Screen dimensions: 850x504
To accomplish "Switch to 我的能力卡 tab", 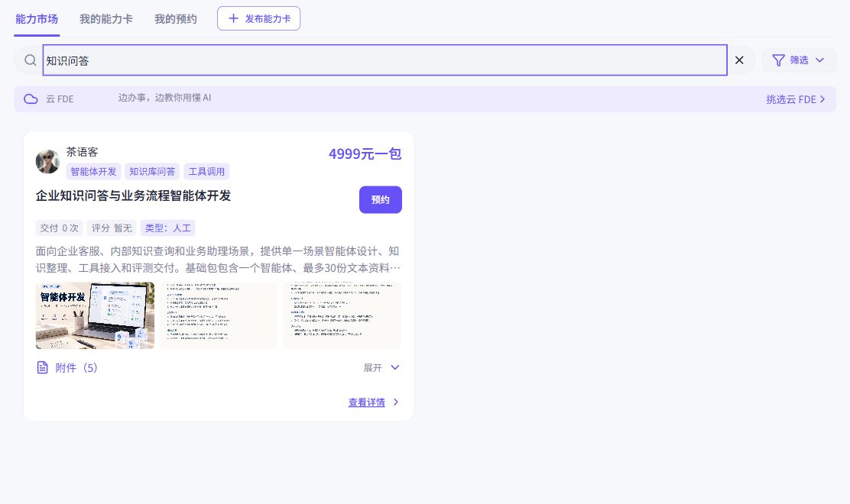I will (105, 19).
